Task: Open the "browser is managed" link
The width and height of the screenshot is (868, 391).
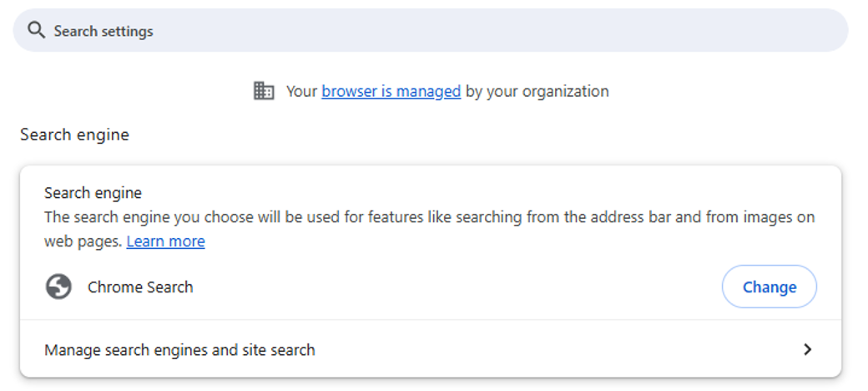Action: pyautogui.click(x=391, y=91)
